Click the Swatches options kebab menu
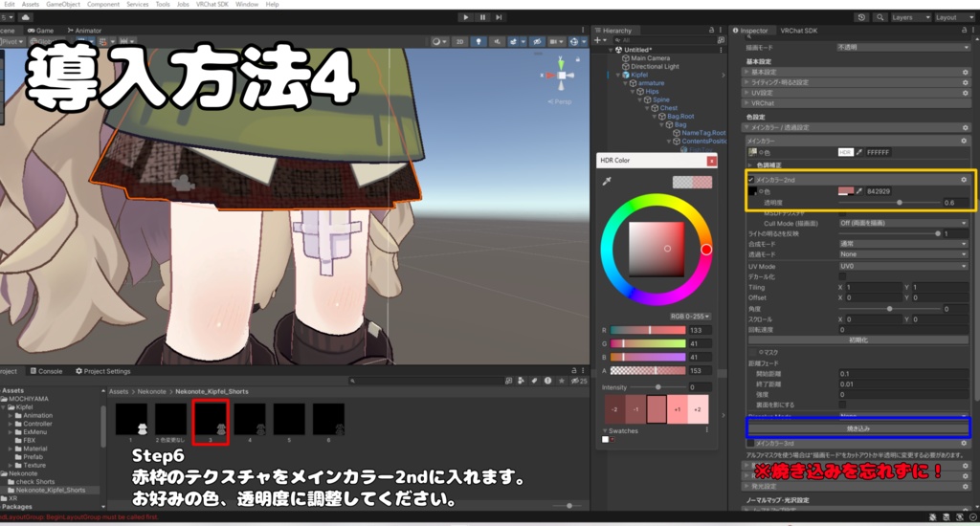This screenshot has height=526, width=980. pyautogui.click(x=707, y=429)
